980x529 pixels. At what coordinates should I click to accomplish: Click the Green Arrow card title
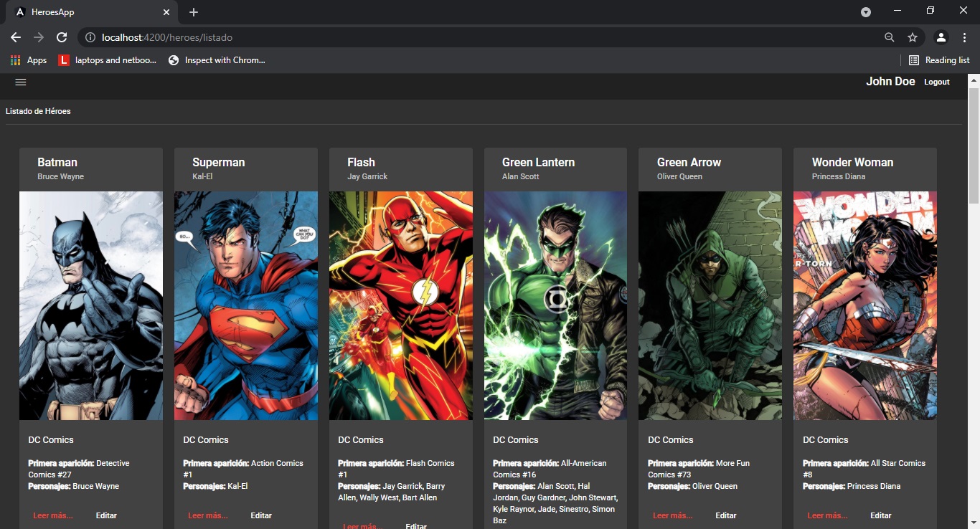689,162
